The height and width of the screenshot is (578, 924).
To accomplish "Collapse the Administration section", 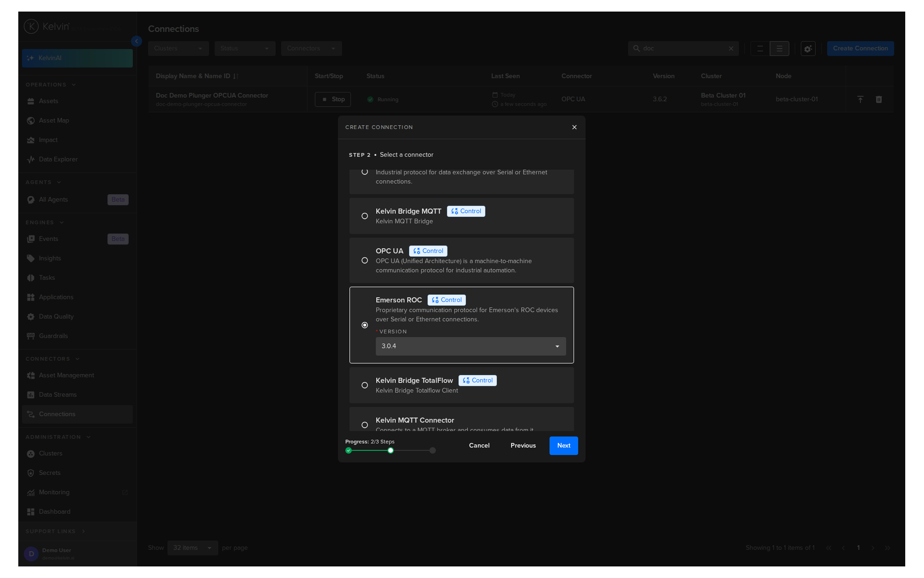I will 89,437.
